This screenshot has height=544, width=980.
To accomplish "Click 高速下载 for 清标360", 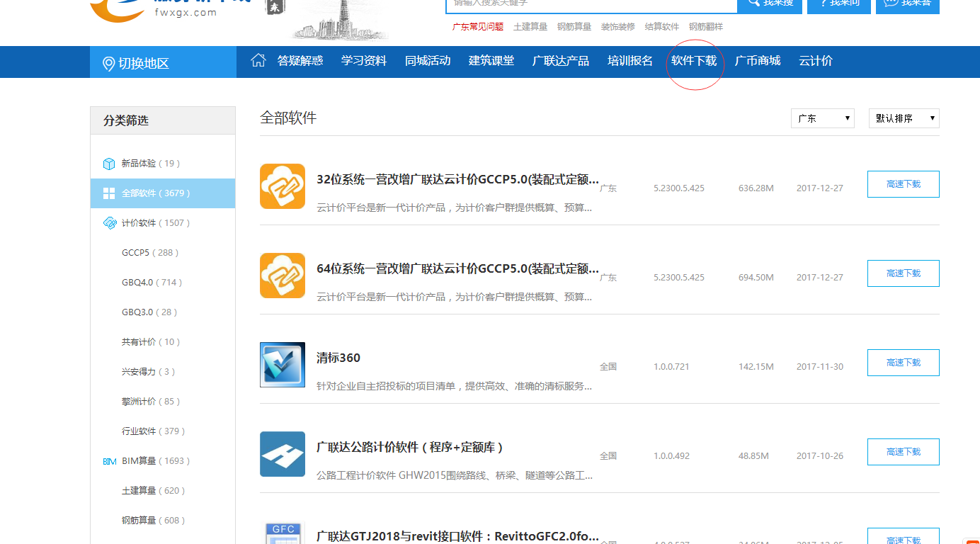I will [904, 363].
